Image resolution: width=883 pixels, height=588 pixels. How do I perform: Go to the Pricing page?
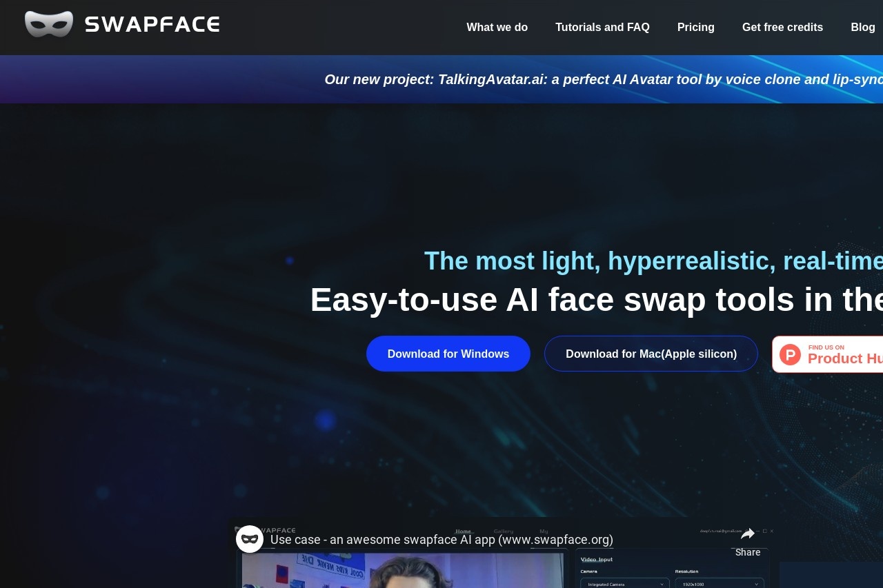(695, 28)
